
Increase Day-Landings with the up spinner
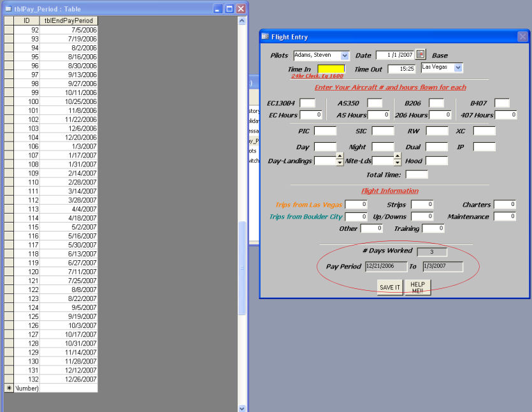339,156
